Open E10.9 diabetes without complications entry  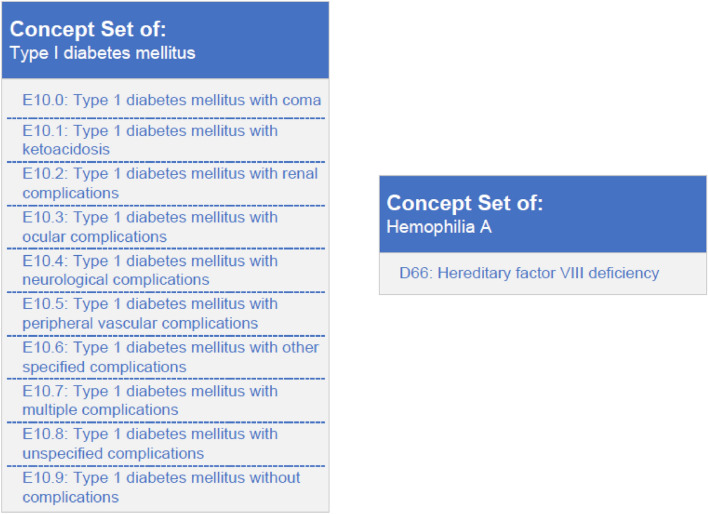[161, 487]
